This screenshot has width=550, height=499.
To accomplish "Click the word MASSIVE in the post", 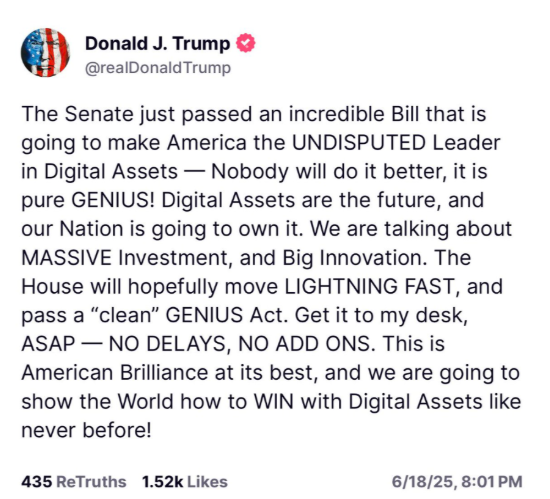I will [x=66, y=258].
